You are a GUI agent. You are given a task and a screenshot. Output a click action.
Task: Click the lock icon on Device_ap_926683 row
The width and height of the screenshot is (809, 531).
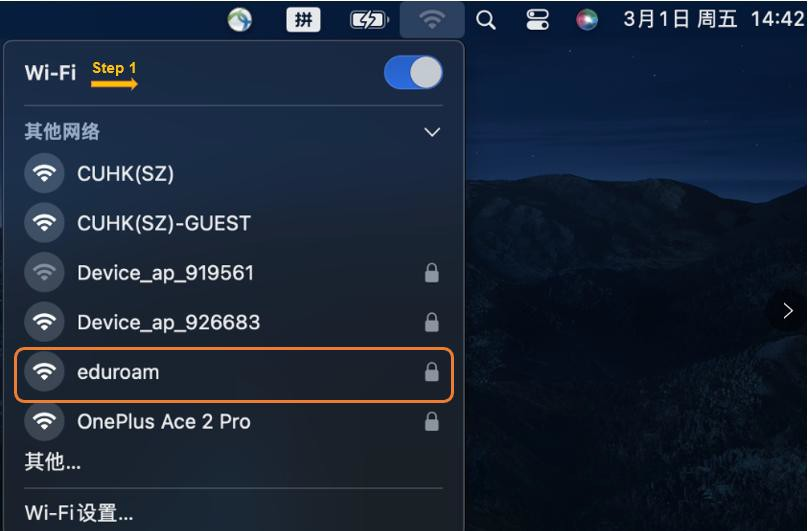432,323
